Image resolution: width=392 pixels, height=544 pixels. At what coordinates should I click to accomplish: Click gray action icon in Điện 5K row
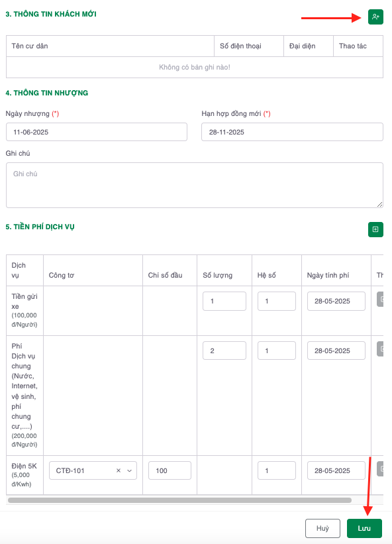click(x=380, y=469)
